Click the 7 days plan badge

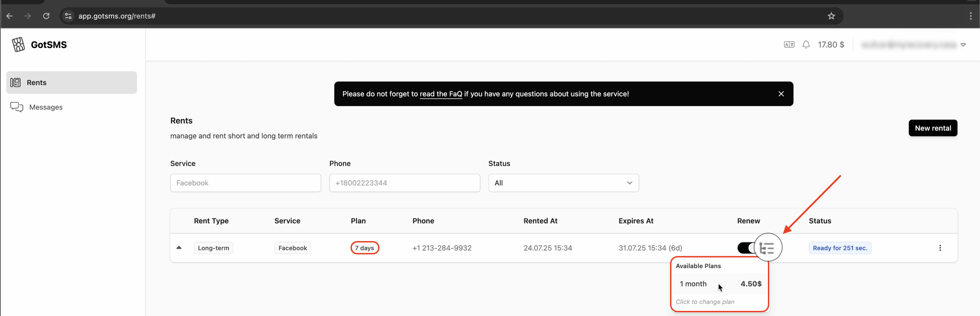(x=365, y=248)
